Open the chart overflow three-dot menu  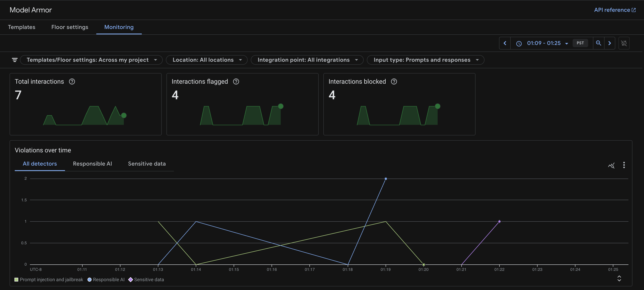(x=624, y=165)
